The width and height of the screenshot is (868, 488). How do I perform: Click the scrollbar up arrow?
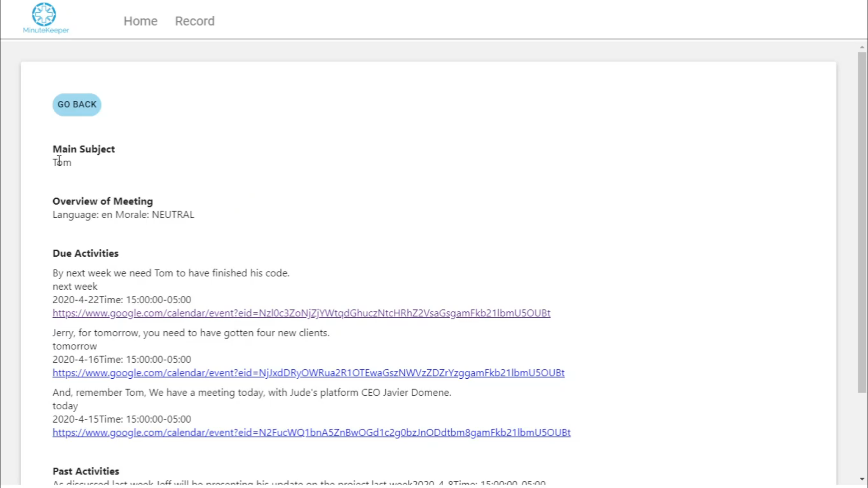pyautogui.click(x=862, y=47)
